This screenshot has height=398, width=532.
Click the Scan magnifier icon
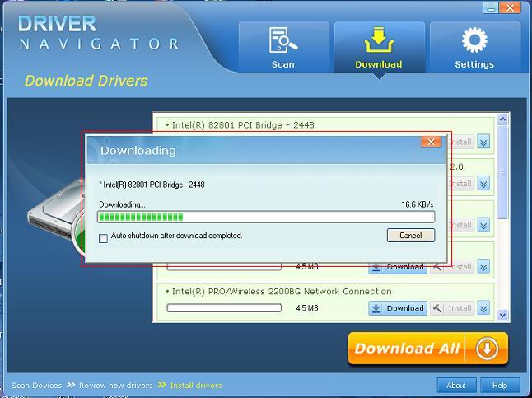coord(283,40)
